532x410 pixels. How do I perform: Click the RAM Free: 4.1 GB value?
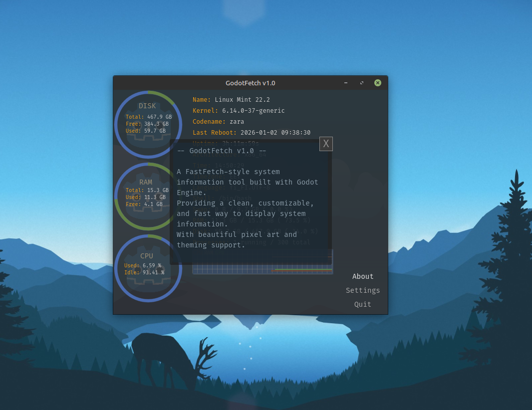(x=144, y=204)
